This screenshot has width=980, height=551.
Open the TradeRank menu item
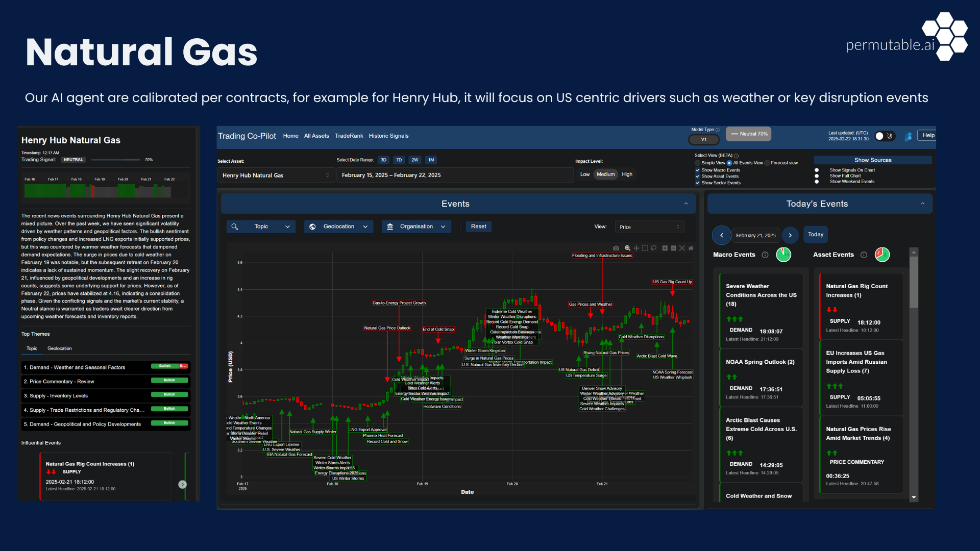tap(349, 136)
